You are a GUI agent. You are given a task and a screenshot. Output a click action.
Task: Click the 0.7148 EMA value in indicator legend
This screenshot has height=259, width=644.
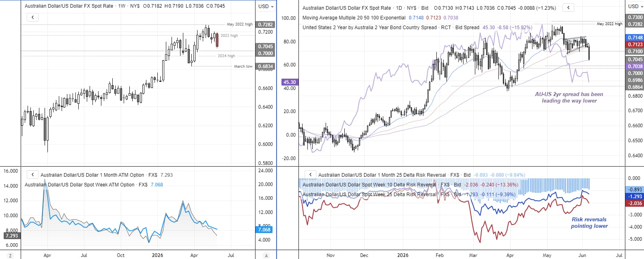tap(416, 17)
